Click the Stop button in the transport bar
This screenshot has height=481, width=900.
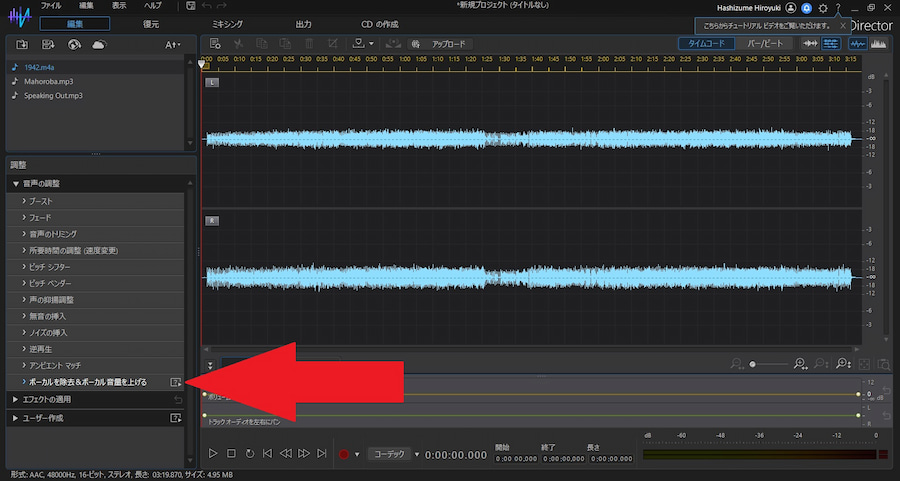(x=231, y=454)
